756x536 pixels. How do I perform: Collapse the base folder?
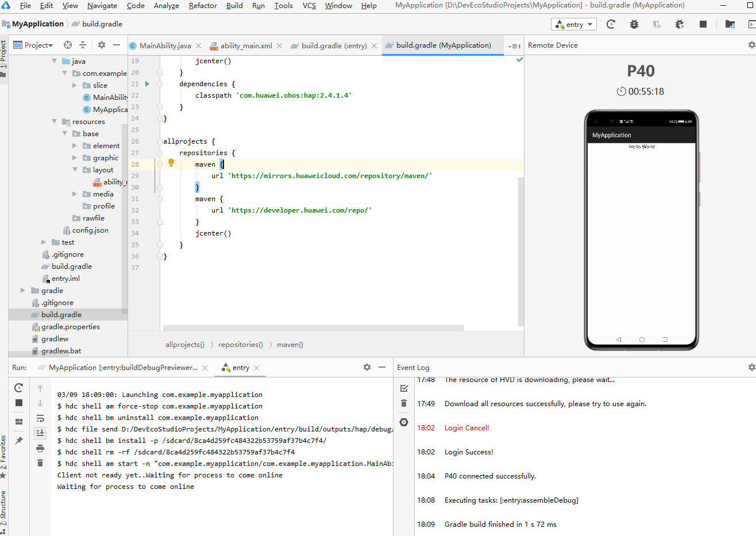64,133
